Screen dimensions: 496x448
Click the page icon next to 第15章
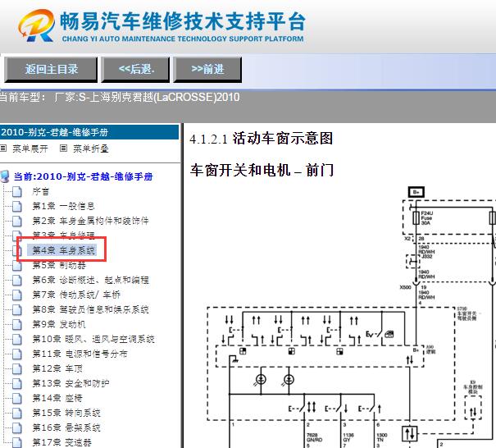(17, 414)
